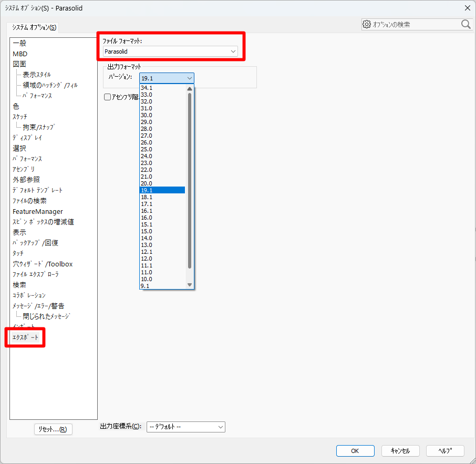Collapse the バージョン 19.1 dropdown
This screenshot has width=476, height=464.
(167, 78)
